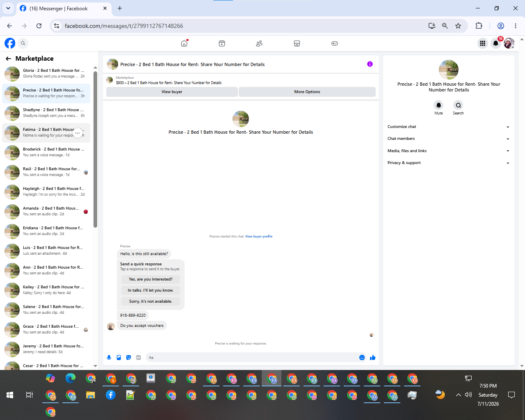The image size is (525, 420).
Task: Follow the View buyer profile link
Action: click(x=259, y=236)
